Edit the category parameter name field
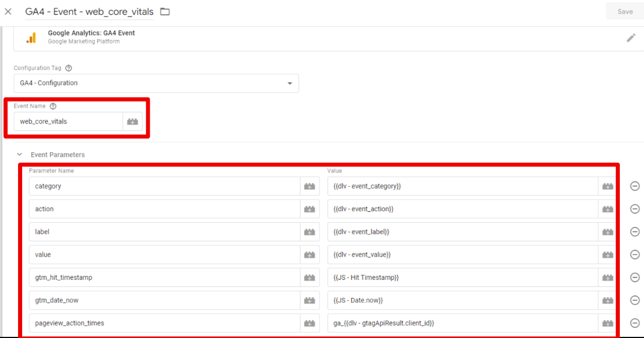This screenshot has width=644, height=338. [164, 186]
